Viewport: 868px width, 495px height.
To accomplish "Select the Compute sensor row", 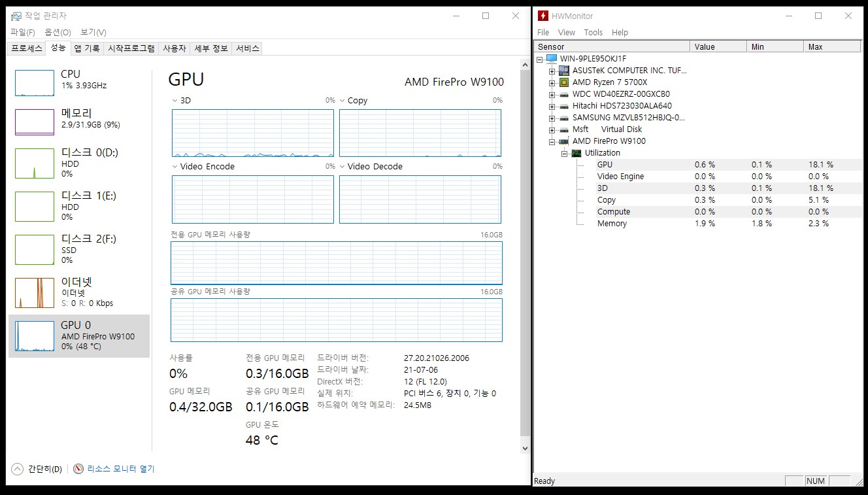I will click(x=729, y=212).
